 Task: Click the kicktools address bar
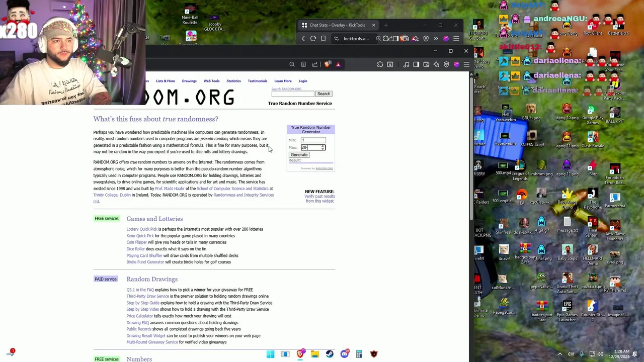pyautogui.click(x=356, y=39)
